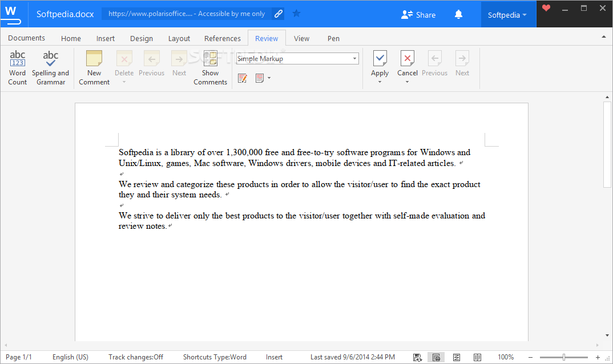Viewport: 613px width, 364px height.
Task: Click the Delete comment icon
Action: 124,59
